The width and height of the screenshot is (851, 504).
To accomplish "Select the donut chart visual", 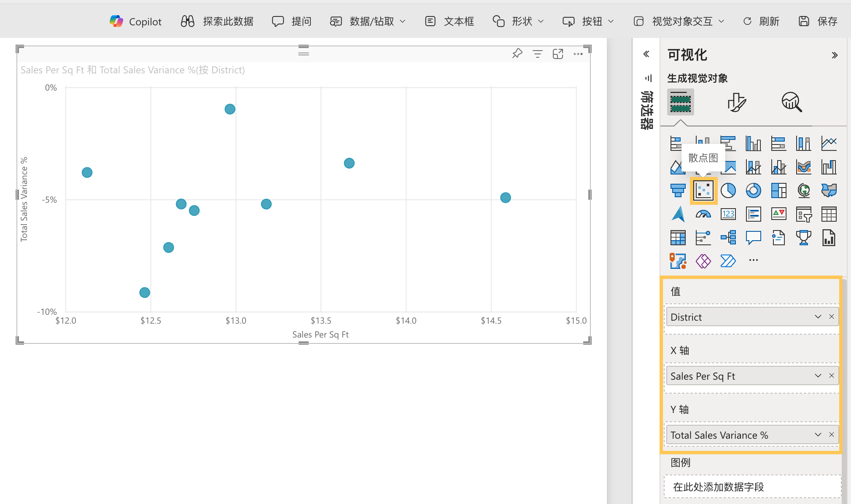I will point(753,190).
